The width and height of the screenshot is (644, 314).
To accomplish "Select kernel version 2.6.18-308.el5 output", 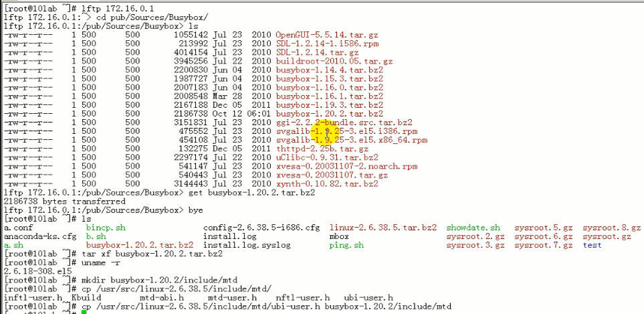I will (x=38, y=271).
